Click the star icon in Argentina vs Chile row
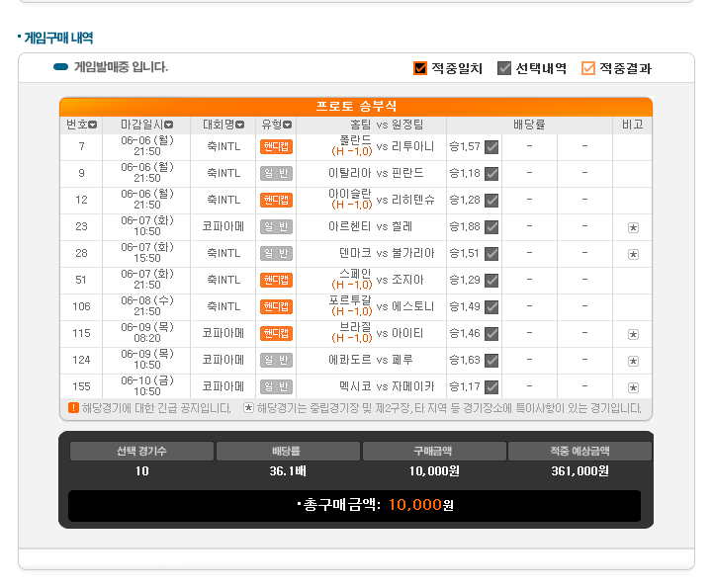 (633, 227)
